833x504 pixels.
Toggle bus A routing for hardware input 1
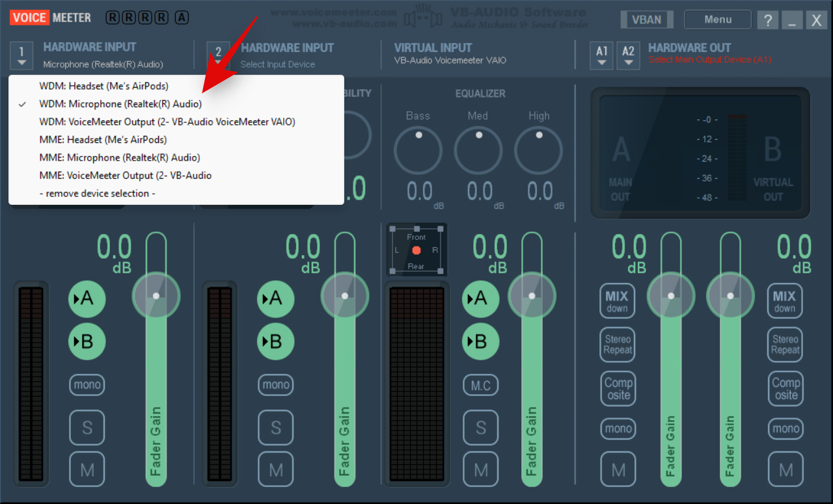point(87,298)
